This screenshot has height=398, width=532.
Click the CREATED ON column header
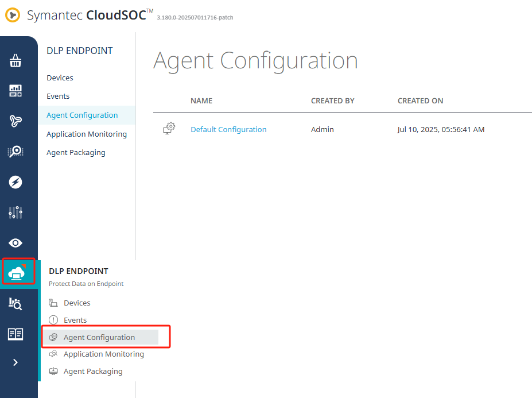420,101
